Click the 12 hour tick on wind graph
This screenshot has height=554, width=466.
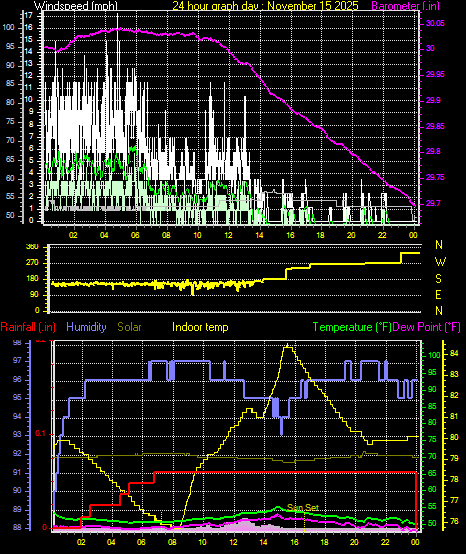tap(229, 235)
